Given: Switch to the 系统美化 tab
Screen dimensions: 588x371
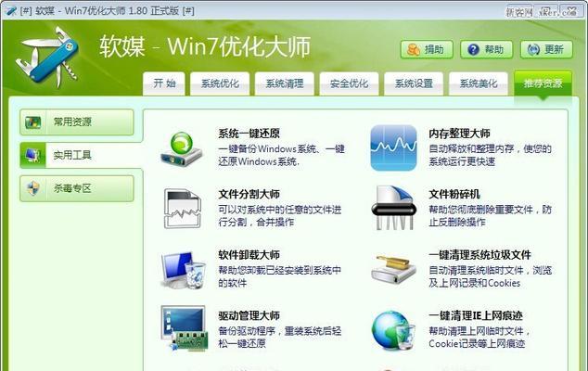Looking at the screenshot, I should (479, 83).
